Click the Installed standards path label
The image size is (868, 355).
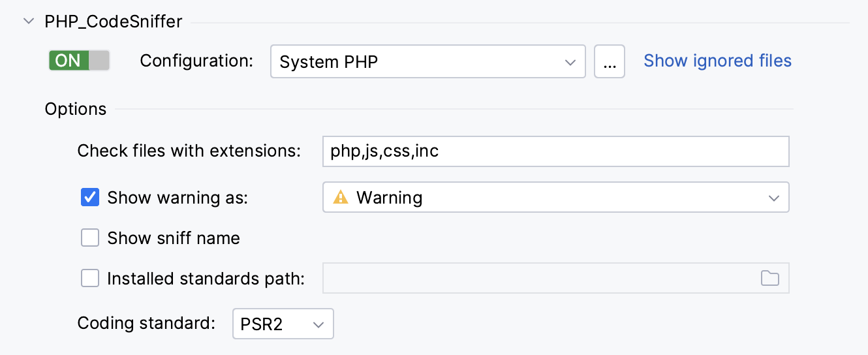tap(206, 279)
